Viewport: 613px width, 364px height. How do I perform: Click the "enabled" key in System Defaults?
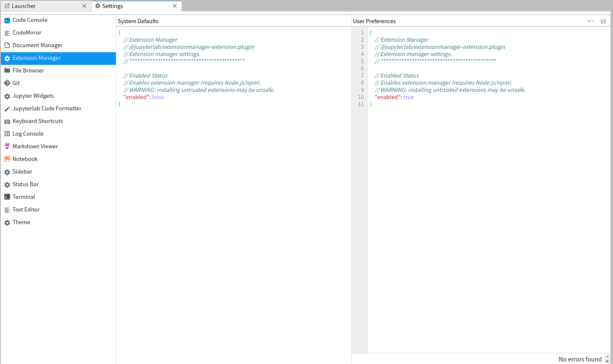click(x=136, y=97)
